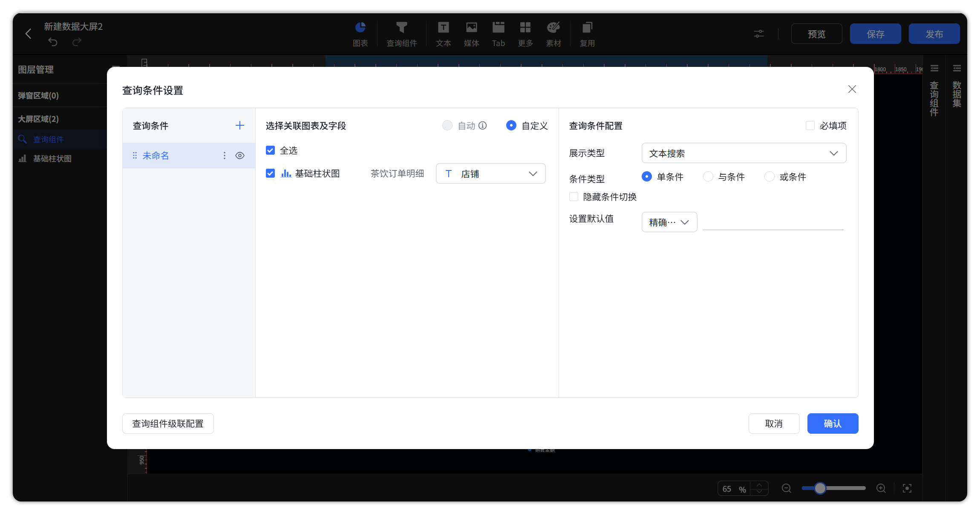Enable the 必填项 checkbox
980x510 pixels.
(810, 125)
